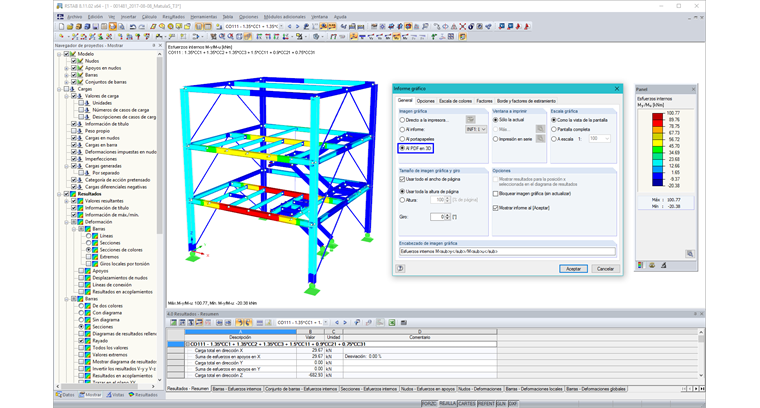The height and width of the screenshot is (408, 760).
Task: Go to next load case with right arrow
Action: 298,27
